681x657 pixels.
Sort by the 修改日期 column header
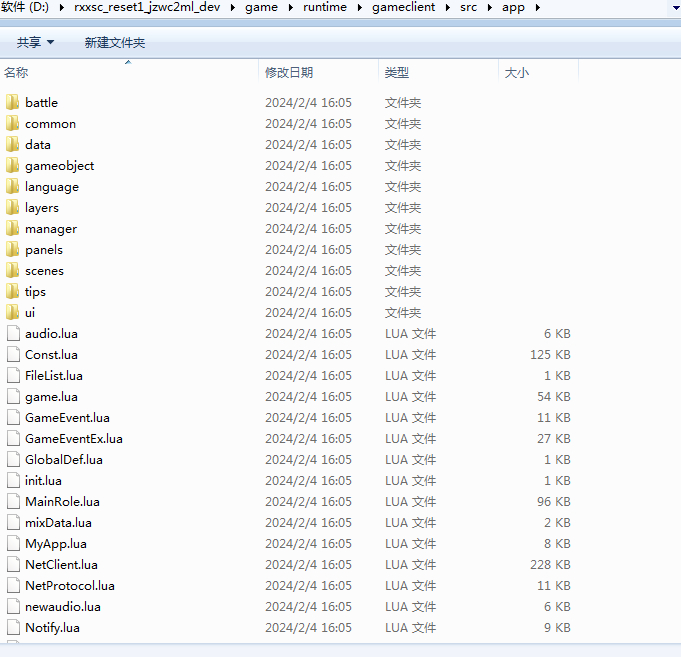pos(289,73)
